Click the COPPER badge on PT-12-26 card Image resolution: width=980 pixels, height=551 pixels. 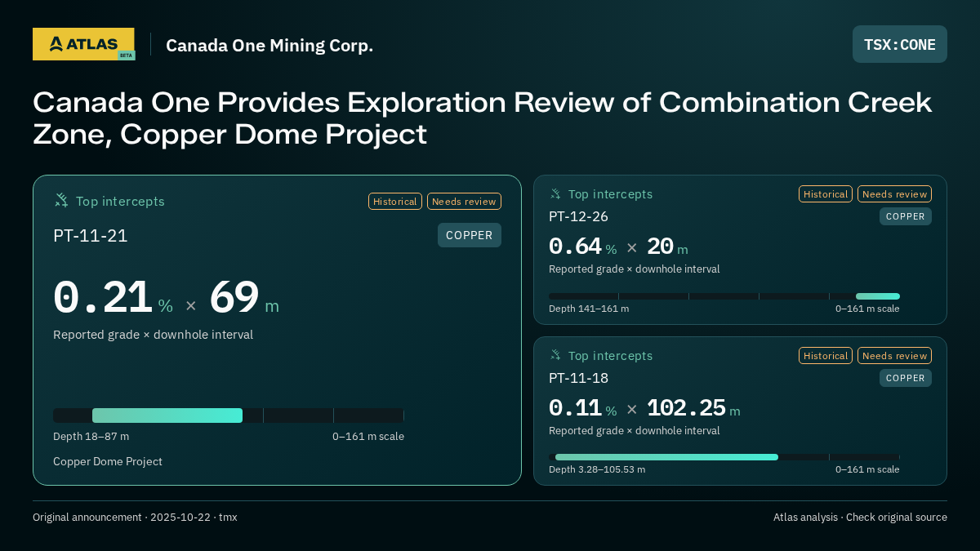pos(906,216)
